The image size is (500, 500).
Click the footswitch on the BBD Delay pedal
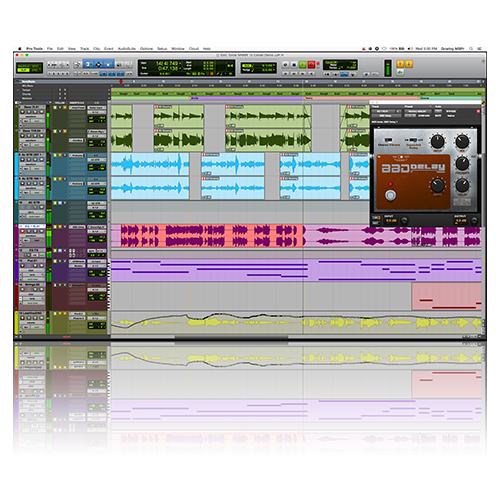(391, 195)
